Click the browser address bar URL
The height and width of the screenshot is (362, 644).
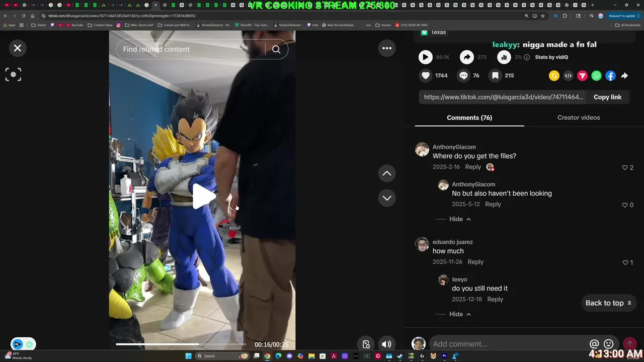pyautogui.click(x=122, y=16)
